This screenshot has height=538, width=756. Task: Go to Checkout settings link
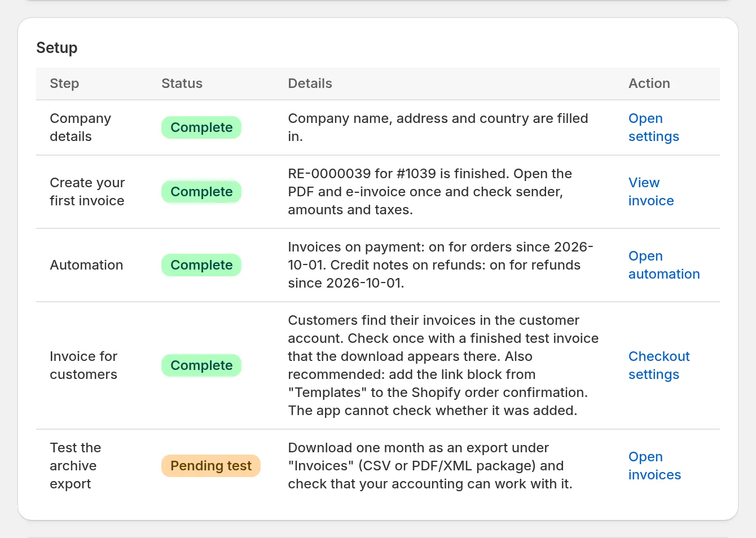click(659, 365)
